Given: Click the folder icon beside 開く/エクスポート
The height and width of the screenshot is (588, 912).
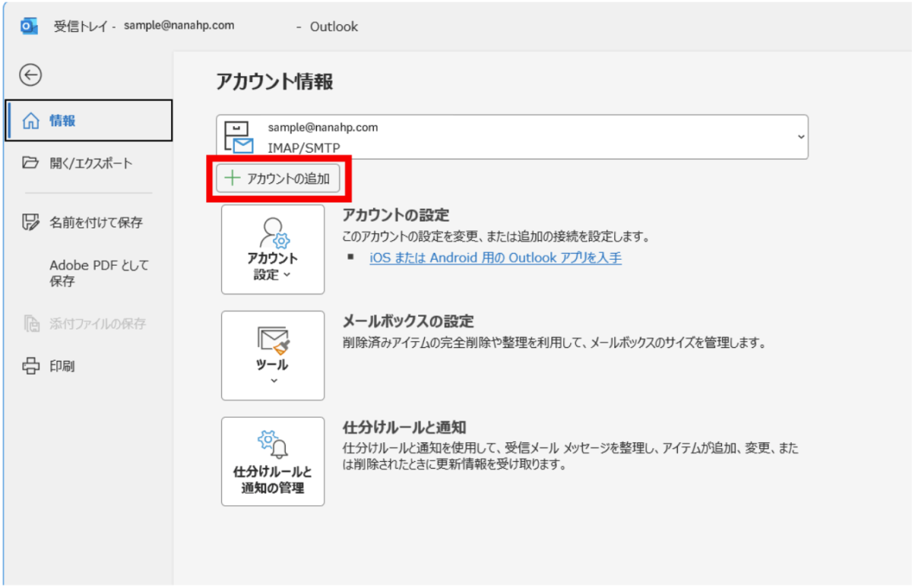Looking at the screenshot, I should point(30,163).
